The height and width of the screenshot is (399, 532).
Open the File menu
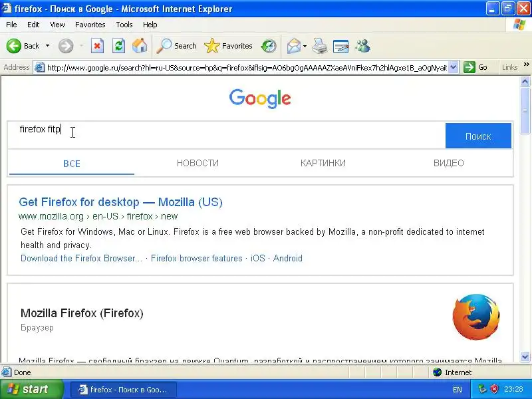pos(11,25)
